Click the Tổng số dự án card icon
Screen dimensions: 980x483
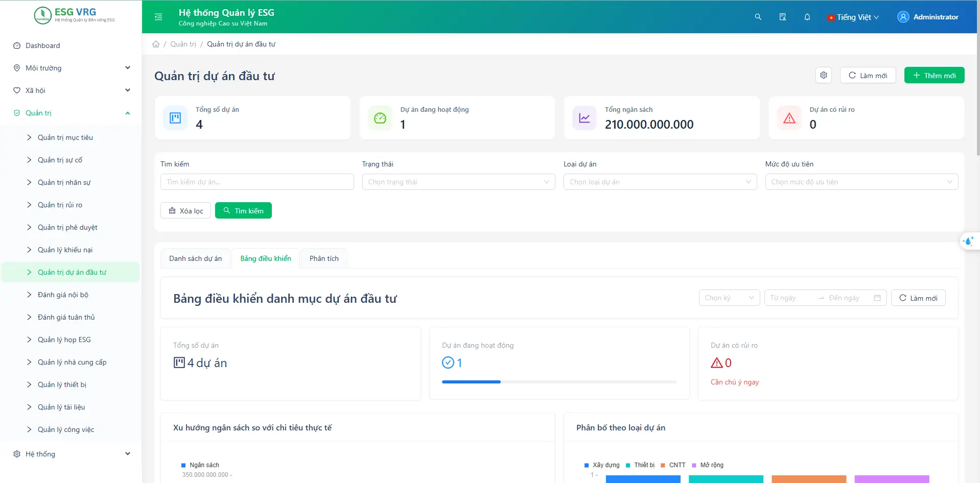175,118
